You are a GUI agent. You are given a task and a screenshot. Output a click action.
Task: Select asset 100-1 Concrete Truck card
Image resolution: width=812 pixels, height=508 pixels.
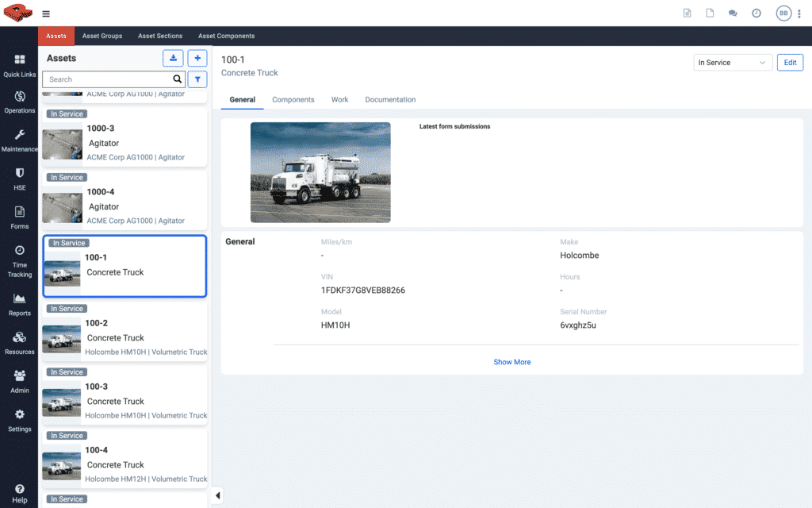[x=124, y=266]
